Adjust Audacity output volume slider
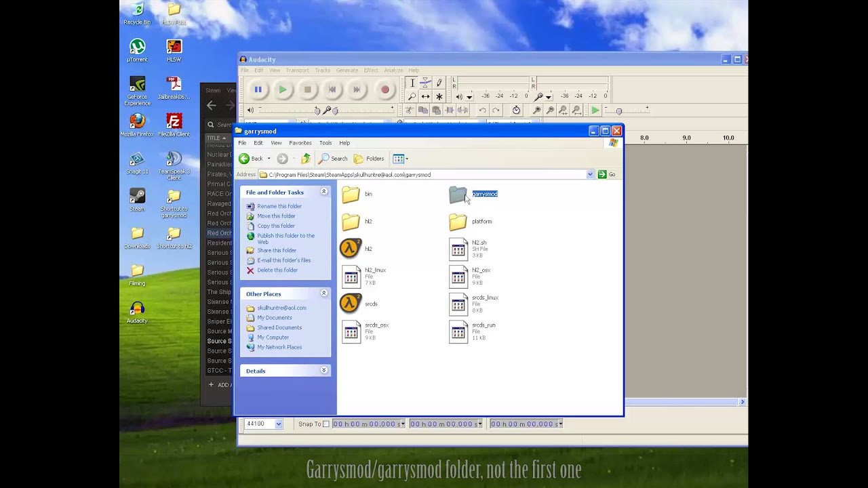 click(x=288, y=110)
